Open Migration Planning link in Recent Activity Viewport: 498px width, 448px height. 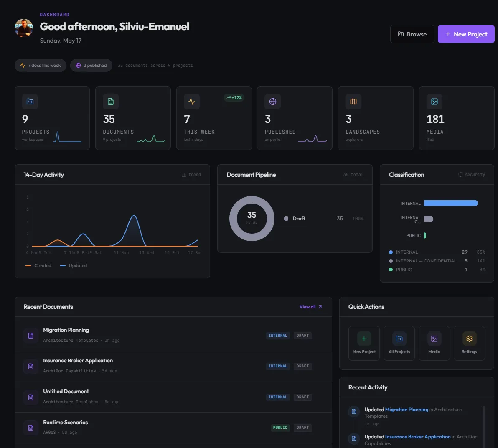point(407,410)
